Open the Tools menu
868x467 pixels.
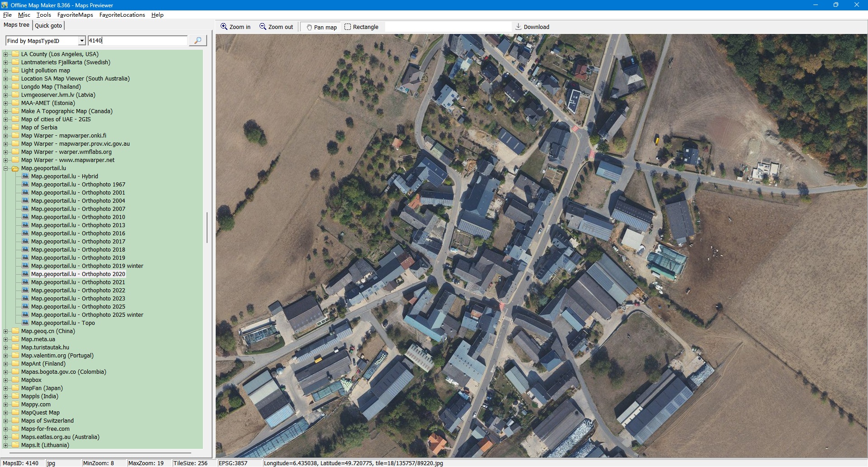coord(43,15)
